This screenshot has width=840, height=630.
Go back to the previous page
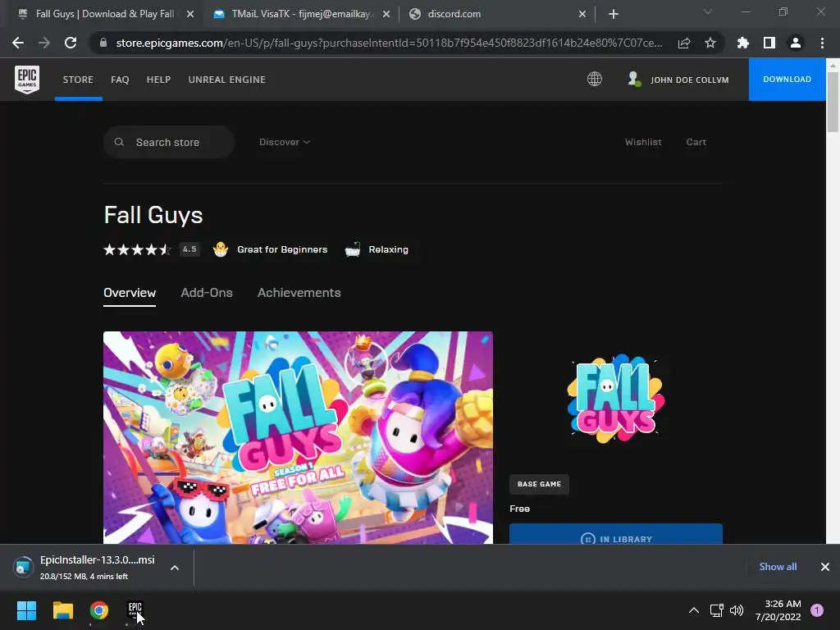[x=18, y=43]
